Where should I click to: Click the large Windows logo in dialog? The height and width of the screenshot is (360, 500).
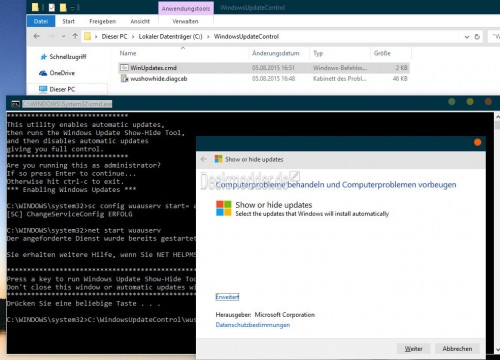(x=223, y=208)
